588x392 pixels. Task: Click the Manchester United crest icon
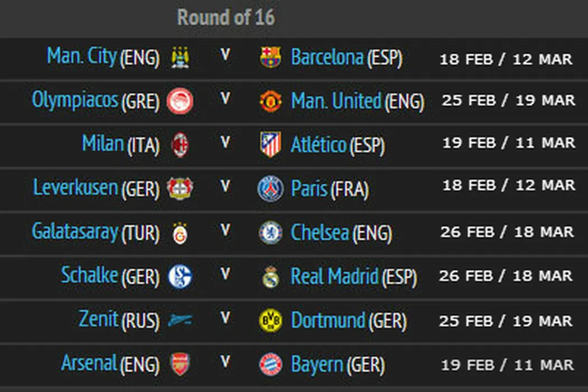click(x=271, y=101)
